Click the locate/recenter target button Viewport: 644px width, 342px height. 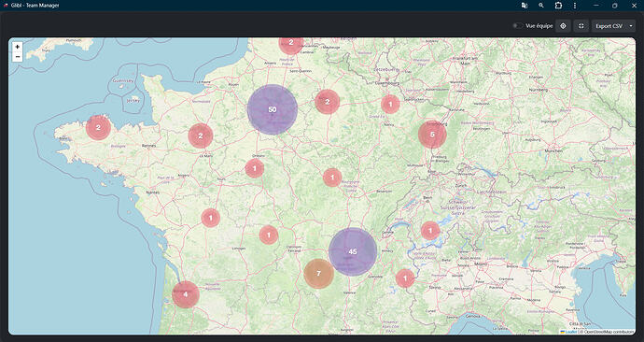coord(563,26)
